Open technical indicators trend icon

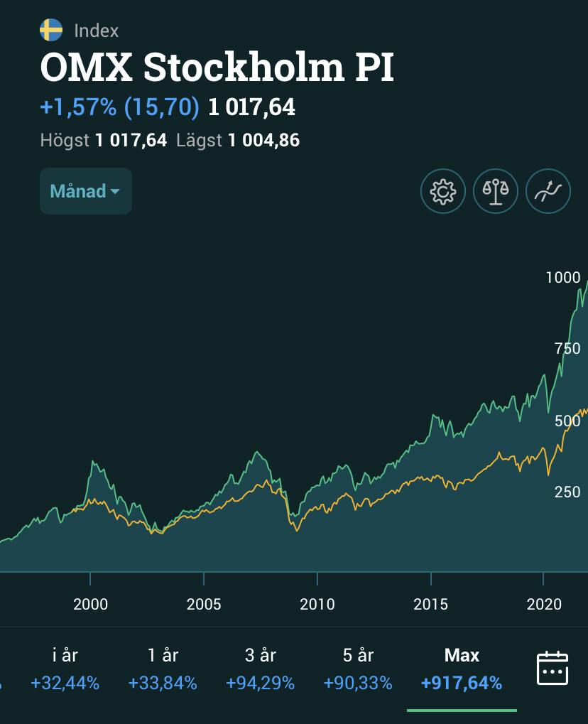pos(548,191)
